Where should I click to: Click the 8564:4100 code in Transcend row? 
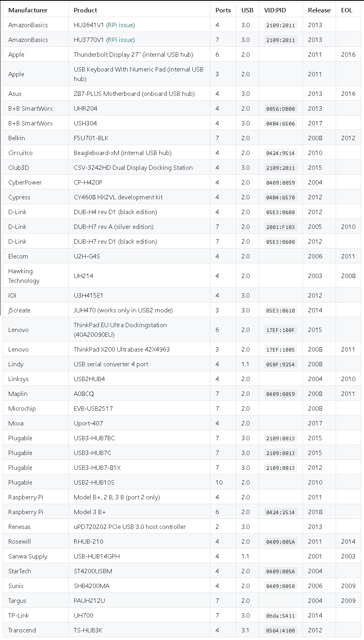point(281,630)
